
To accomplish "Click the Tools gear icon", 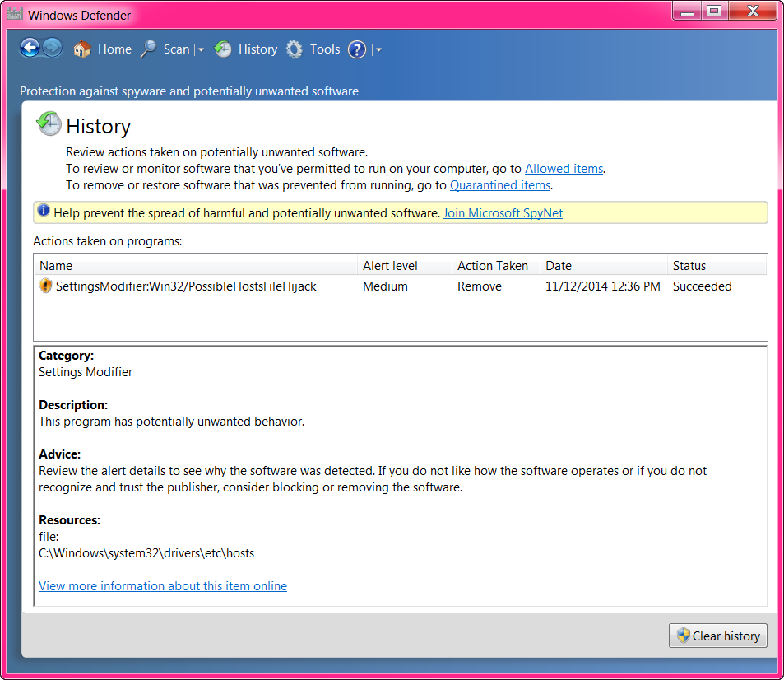I will (294, 49).
